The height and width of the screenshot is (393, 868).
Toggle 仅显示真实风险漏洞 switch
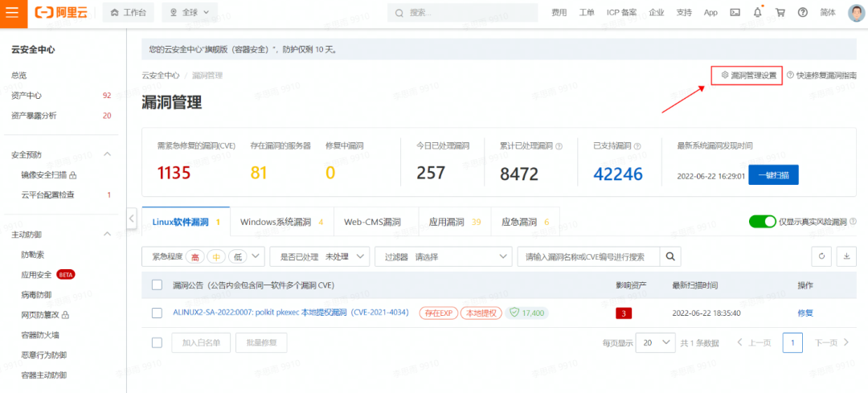(761, 222)
